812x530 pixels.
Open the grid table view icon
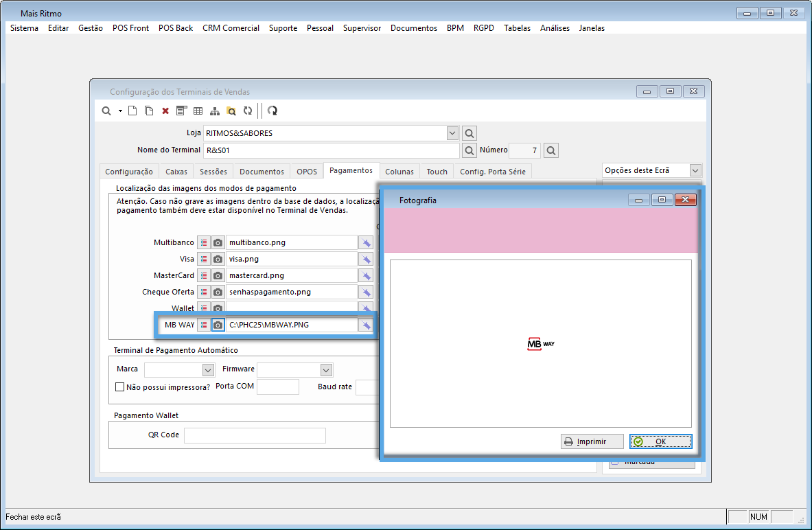click(198, 111)
